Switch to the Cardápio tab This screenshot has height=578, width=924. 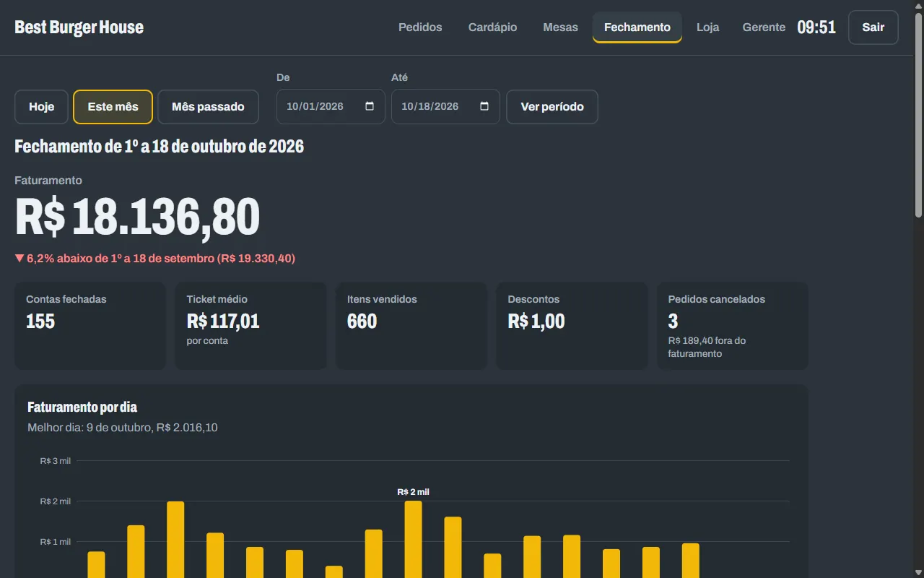click(492, 27)
